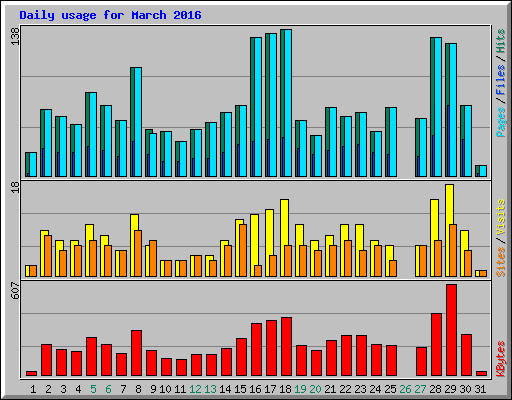The width and height of the screenshot is (512, 400).
Task: Click the green weekend day '20' label
Action: [315, 389]
